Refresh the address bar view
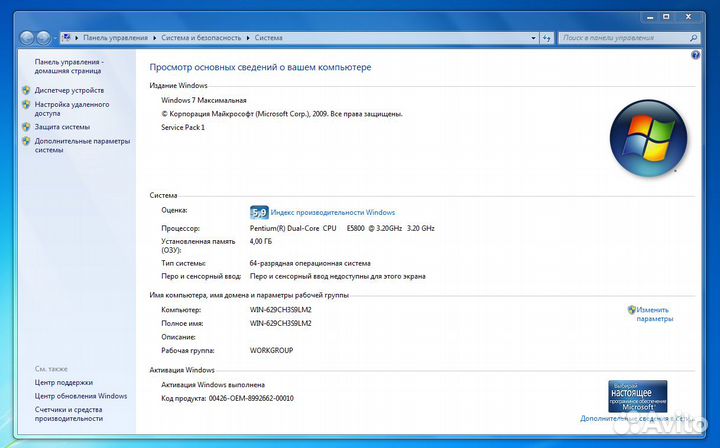720x448 pixels. [546, 38]
